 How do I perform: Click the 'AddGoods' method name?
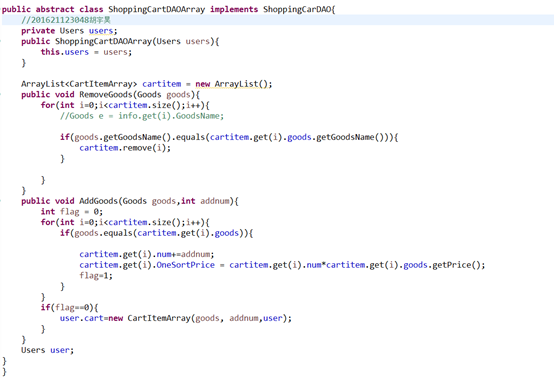[98, 201]
